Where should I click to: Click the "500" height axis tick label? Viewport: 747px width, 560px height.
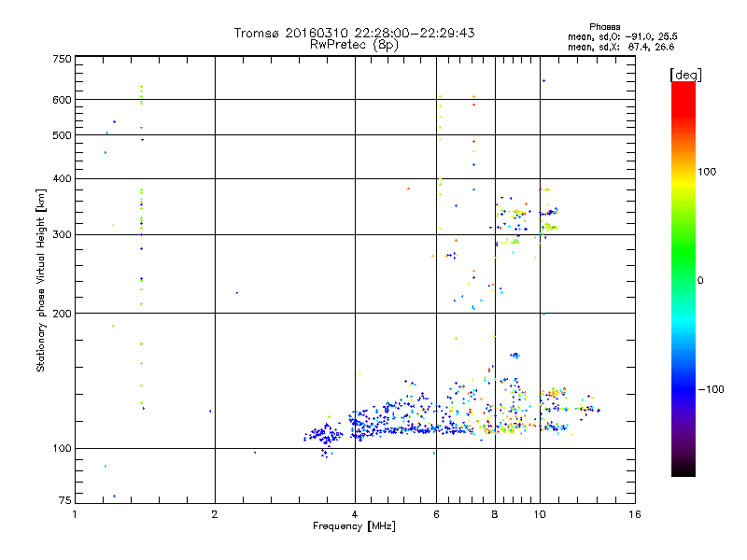click(62, 135)
